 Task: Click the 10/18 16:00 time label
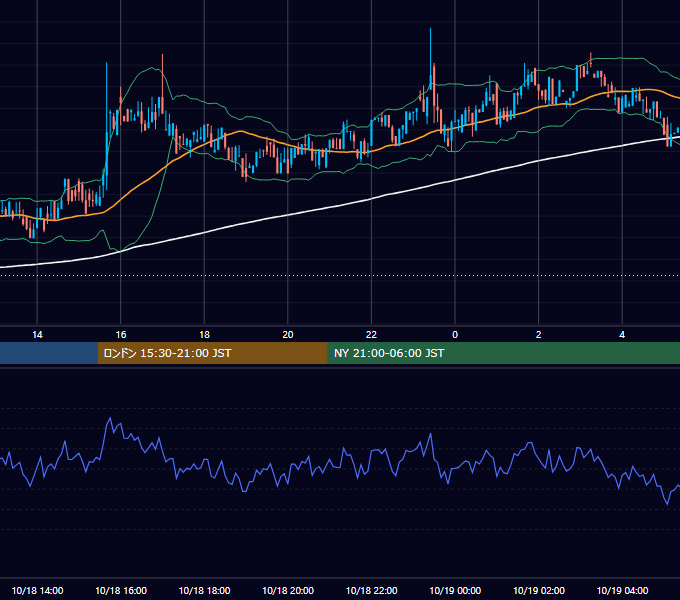coord(121,590)
